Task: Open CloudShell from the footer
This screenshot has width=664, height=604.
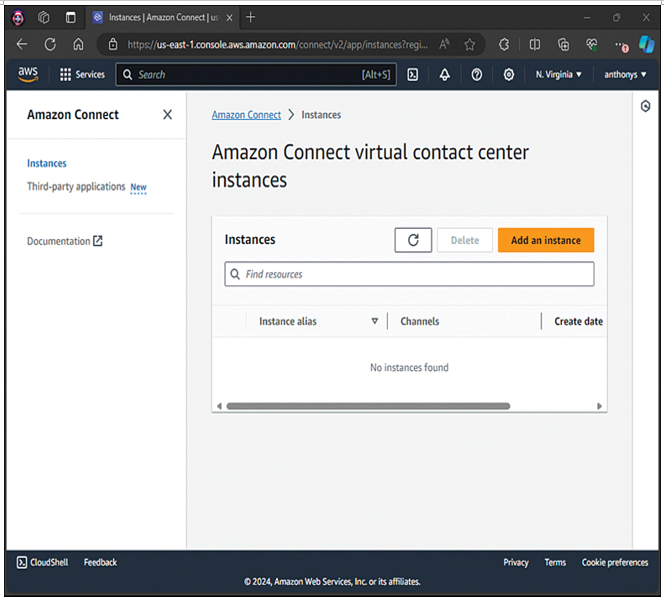Action: [x=42, y=562]
